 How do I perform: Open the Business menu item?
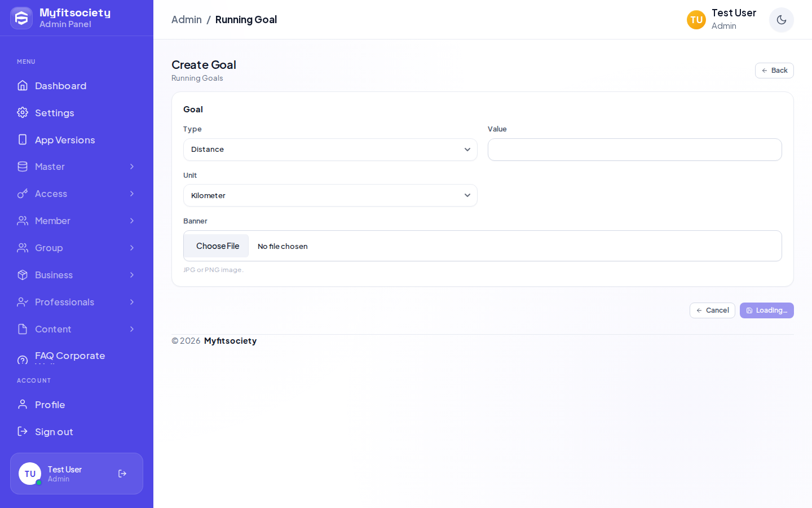point(77,275)
